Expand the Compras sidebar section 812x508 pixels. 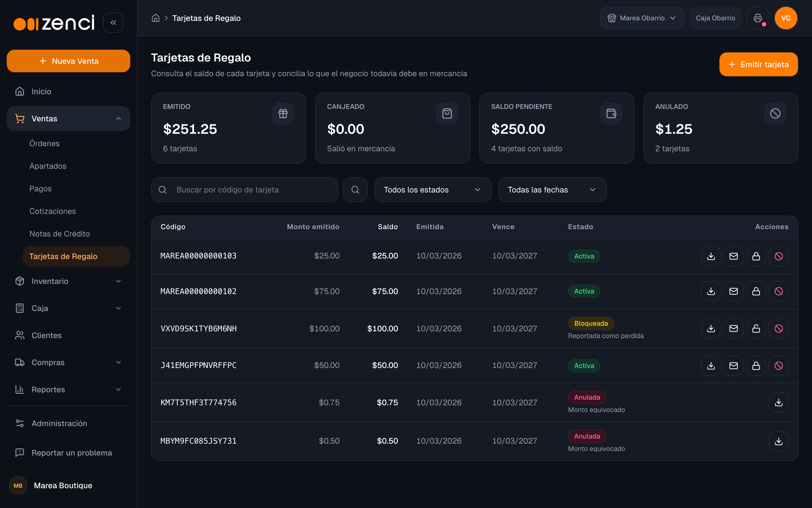(69, 363)
